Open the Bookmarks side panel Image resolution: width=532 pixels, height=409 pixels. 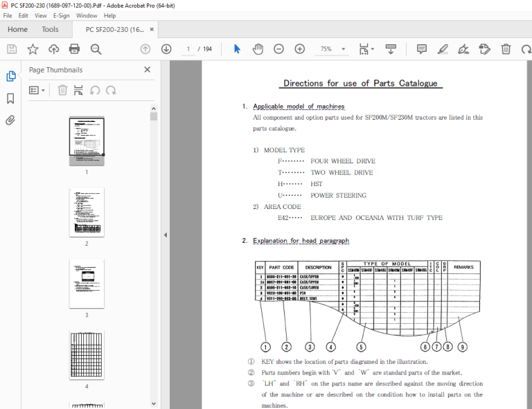click(x=10, y=98)
